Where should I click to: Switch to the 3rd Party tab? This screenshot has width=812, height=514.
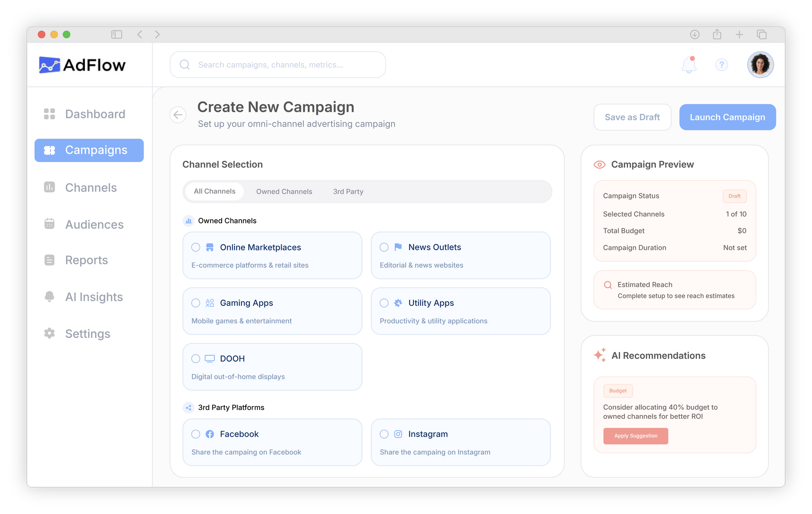[x=348, y=191]
